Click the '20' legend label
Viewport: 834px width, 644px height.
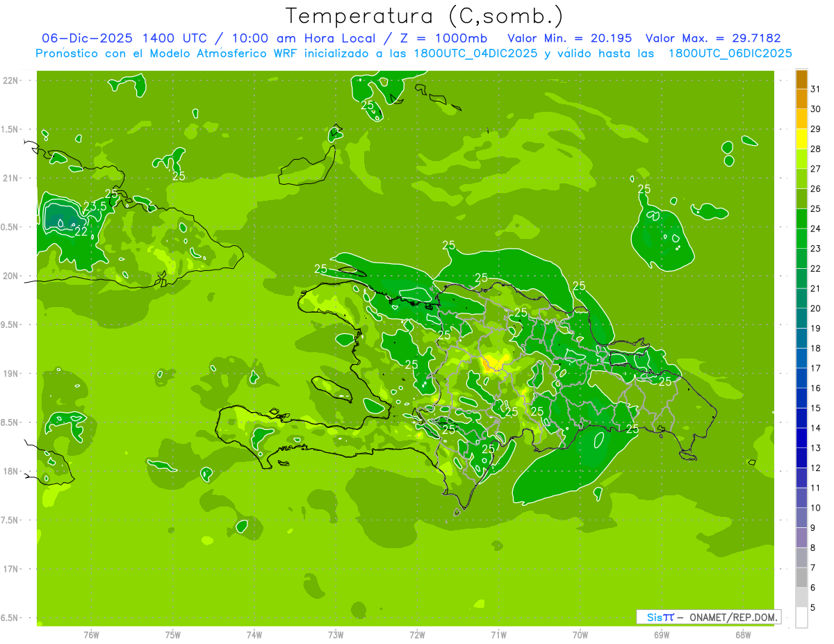[x=816, y=308]
